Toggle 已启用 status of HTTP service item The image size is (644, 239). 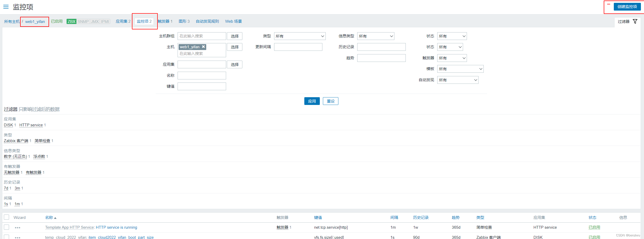(594, 227)
